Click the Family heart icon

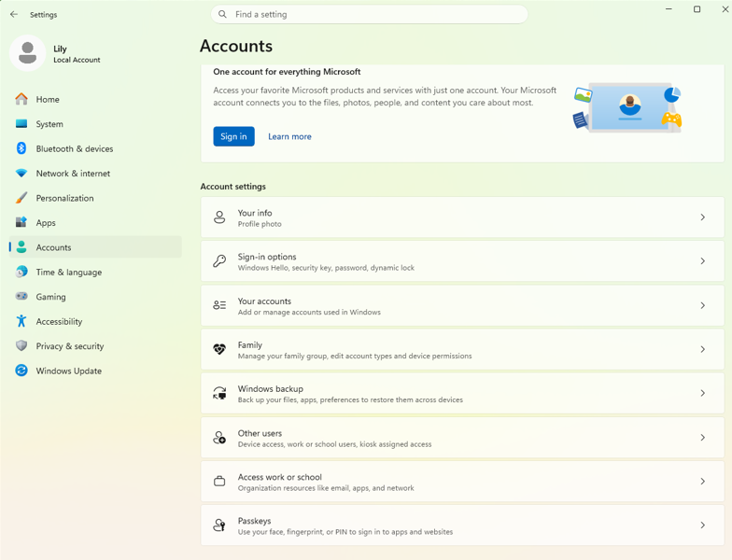(219, 349)
